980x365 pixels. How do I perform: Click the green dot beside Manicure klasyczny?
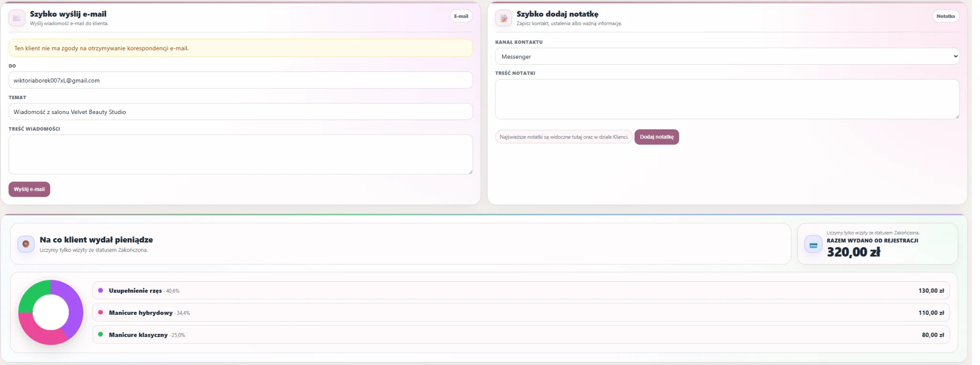tap(100, 334)
